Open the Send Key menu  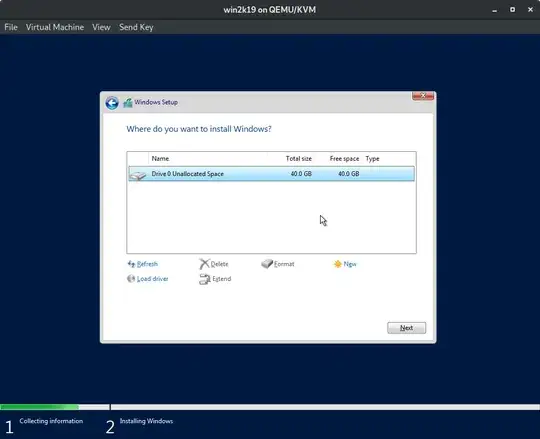(x=136, y=27)
